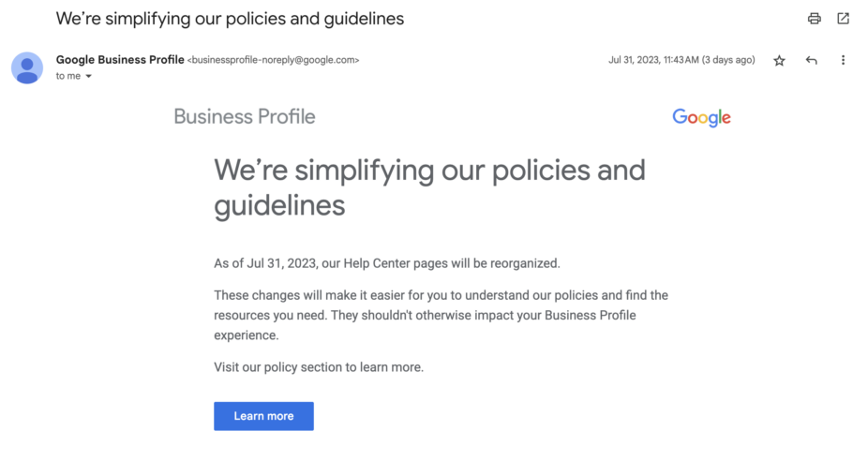Image resolution: width=868 pixels, height=461 pixels.
Task: Click the Business Profile header text
Action: [x=245, y=117]
